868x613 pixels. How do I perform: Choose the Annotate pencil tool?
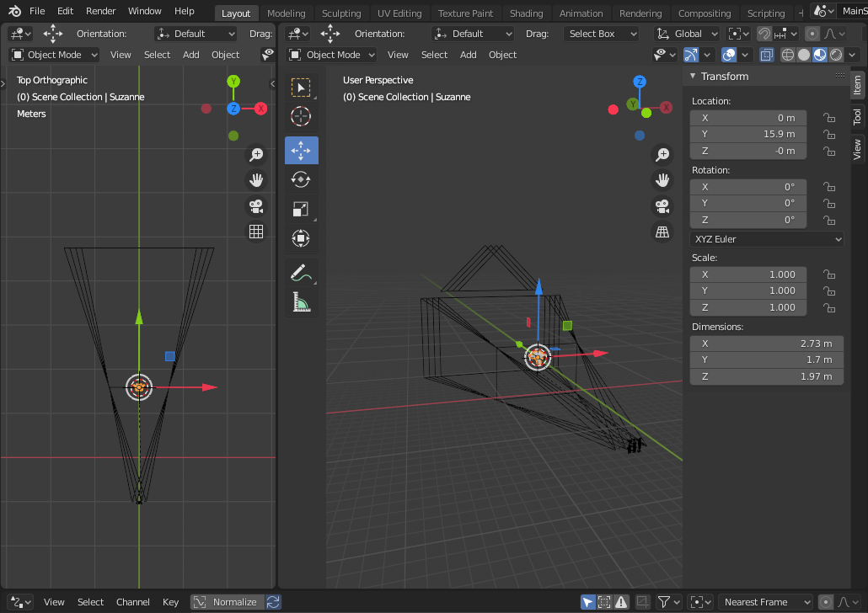coord(301,273)
